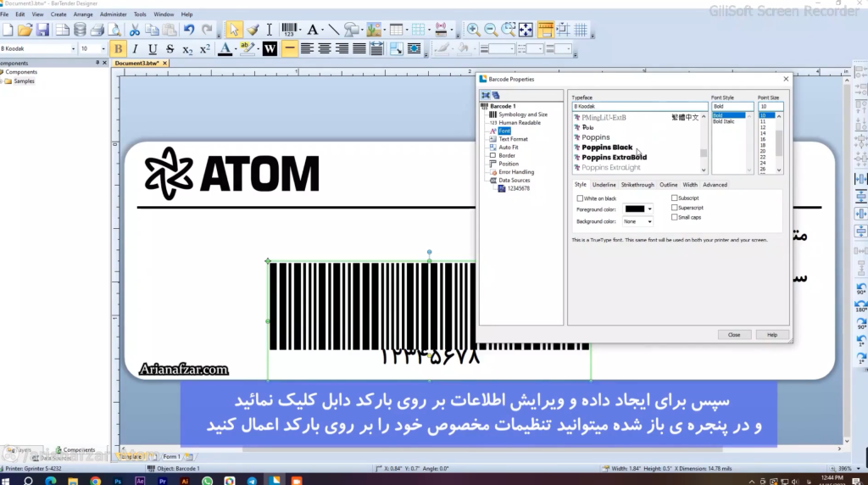868x485 pixels.
Task: Select Data Sources tree node
Action: [514, 181]
